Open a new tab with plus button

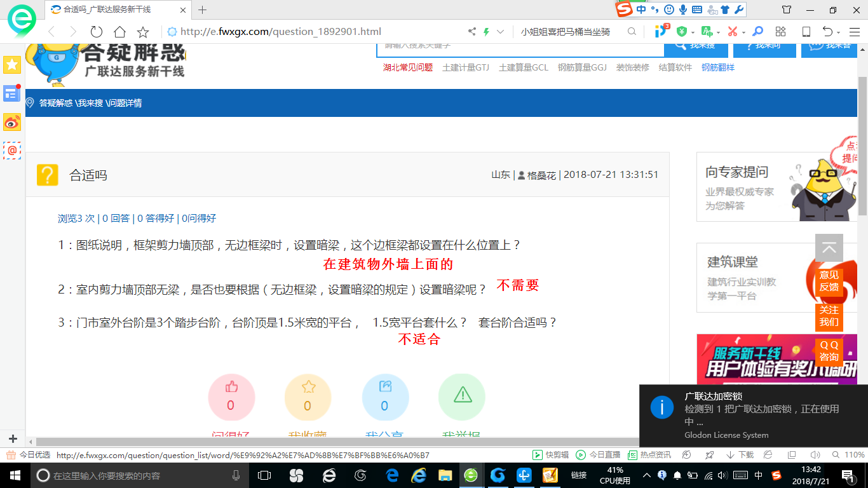click(203, 10)
